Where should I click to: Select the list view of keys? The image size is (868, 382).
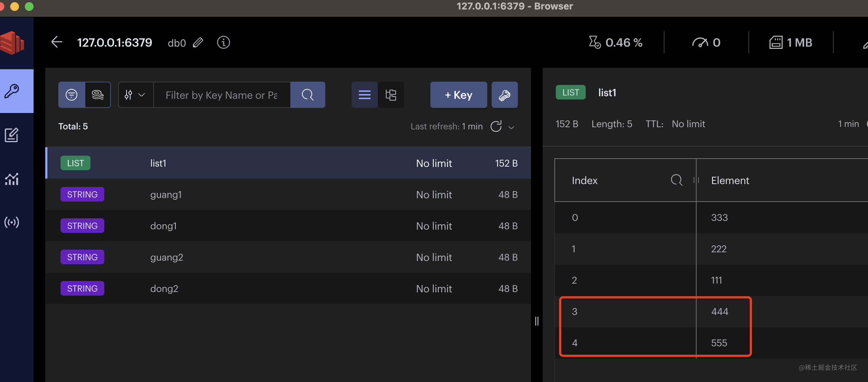pos(364,95)
